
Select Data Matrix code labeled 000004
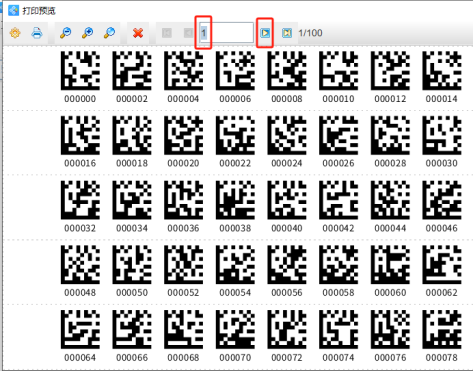pyautogui.click(x=183, y=70)
